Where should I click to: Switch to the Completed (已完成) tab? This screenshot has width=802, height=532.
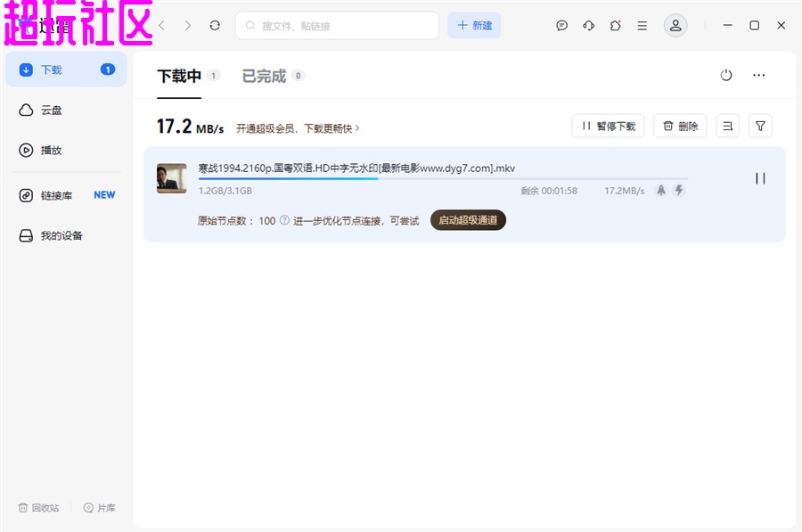pyautogui.click(x=264, y=77)
